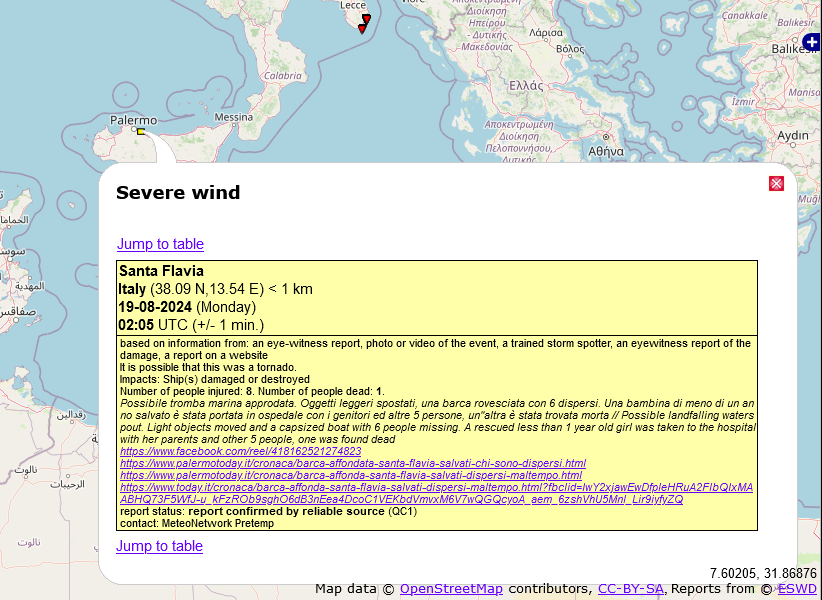Click the cursor coordinate readout 7.60205, 31.86876
The image size is (822, 600).
coord(763,573)
